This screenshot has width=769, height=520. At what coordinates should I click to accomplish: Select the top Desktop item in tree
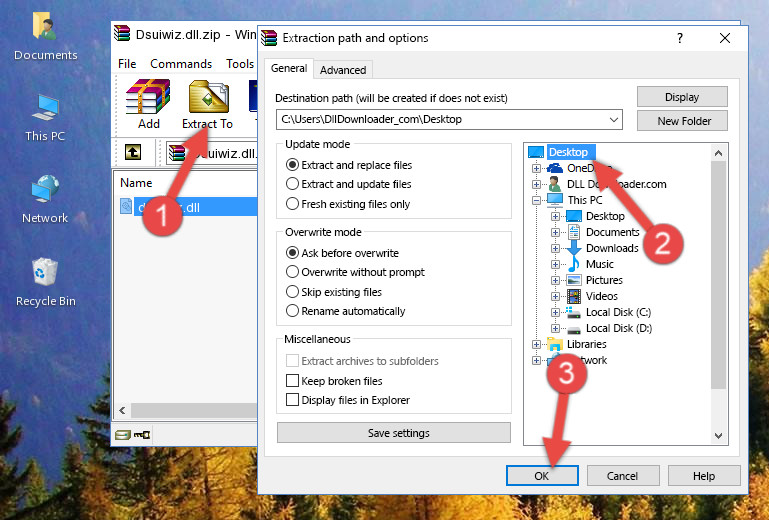point(568,152)
